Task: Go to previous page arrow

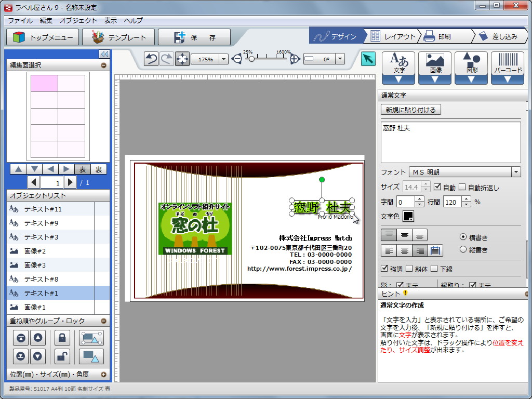Action: (33, 182)
